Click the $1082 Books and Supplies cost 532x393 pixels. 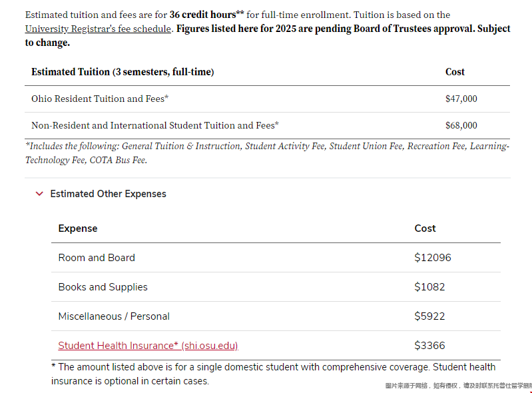(x=429, y=287)
